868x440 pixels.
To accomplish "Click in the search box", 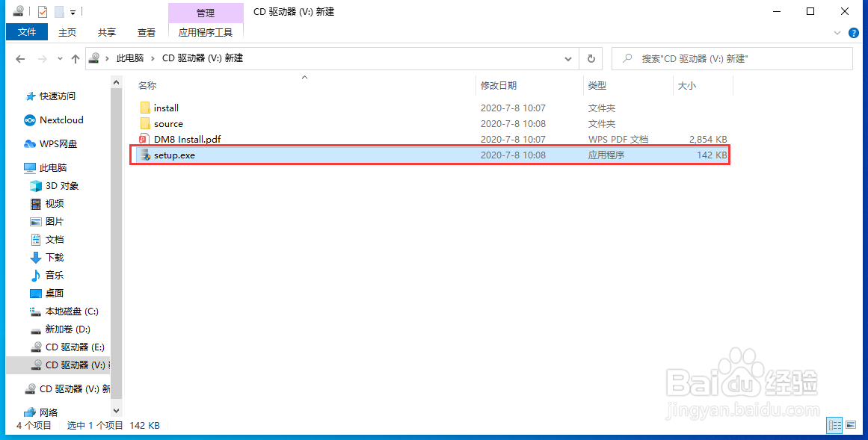I will coord(733,58).
